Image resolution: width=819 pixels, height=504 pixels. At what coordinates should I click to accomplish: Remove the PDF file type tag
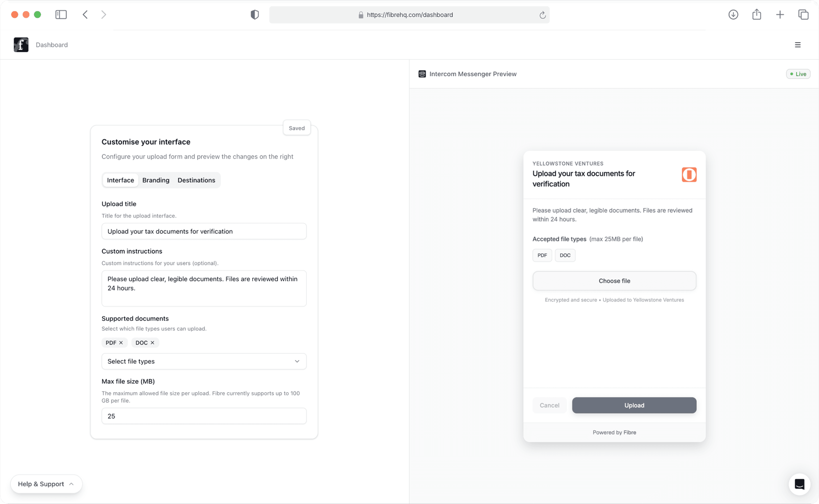(121, 343)
